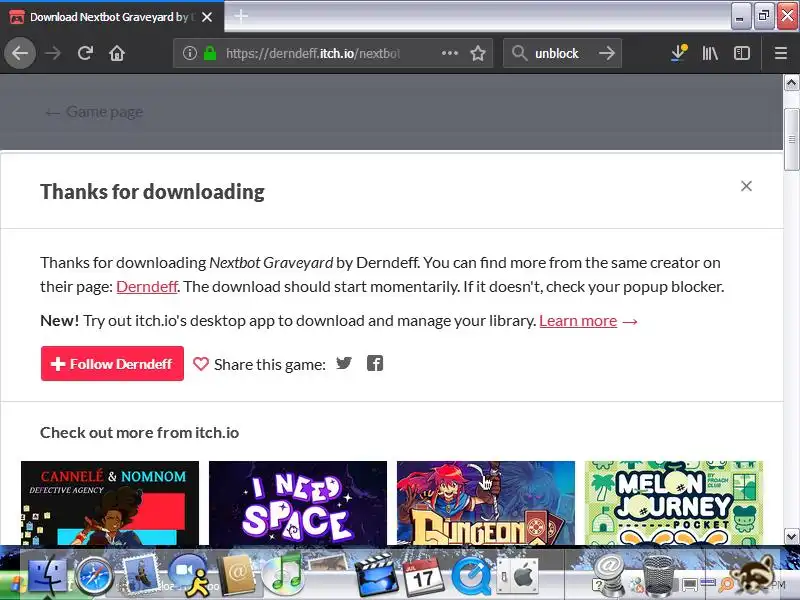Dismiss the Thanks for downloading dialog
The width and height of the screenshot is (800, 600).
point(746,186)
